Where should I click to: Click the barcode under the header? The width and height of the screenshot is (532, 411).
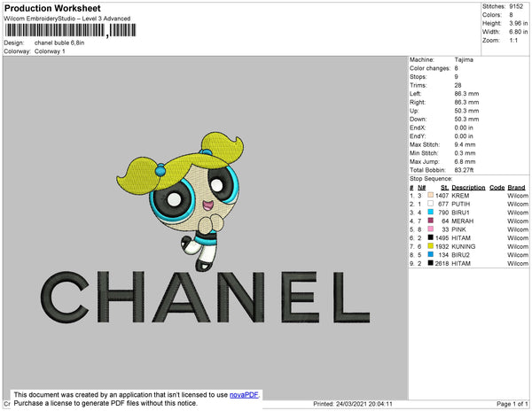(x=70, y=30)
